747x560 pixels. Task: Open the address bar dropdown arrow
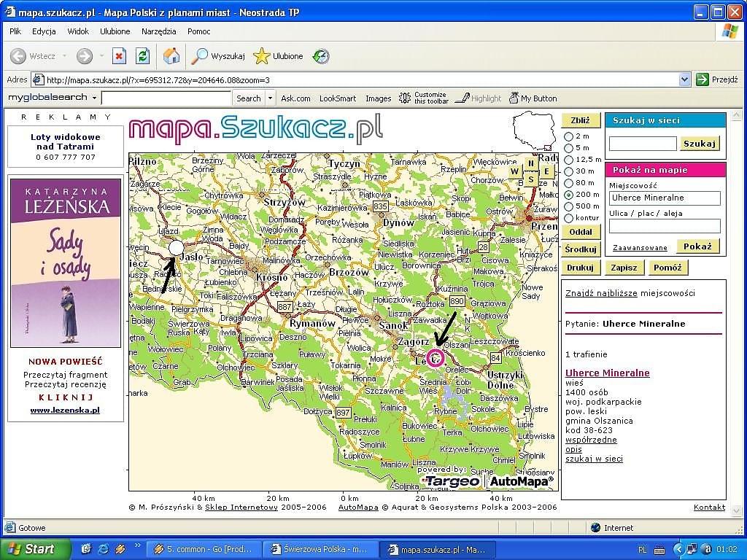684,79
